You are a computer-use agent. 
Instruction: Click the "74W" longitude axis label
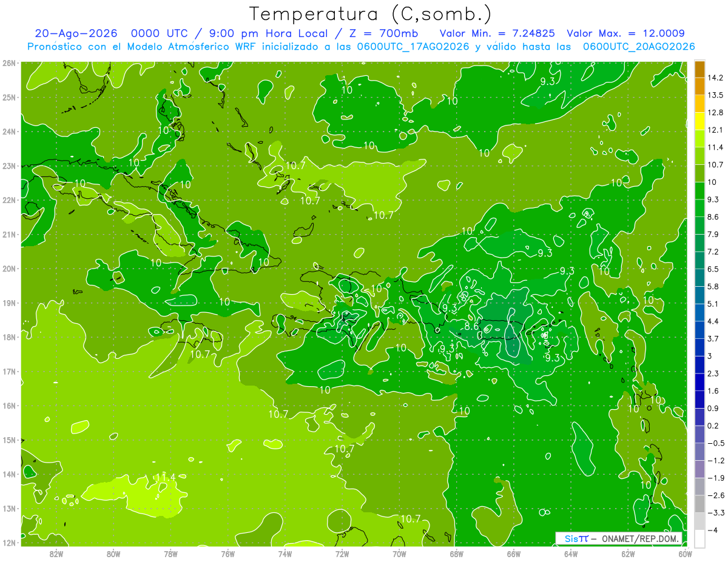[x=285, y=554]
